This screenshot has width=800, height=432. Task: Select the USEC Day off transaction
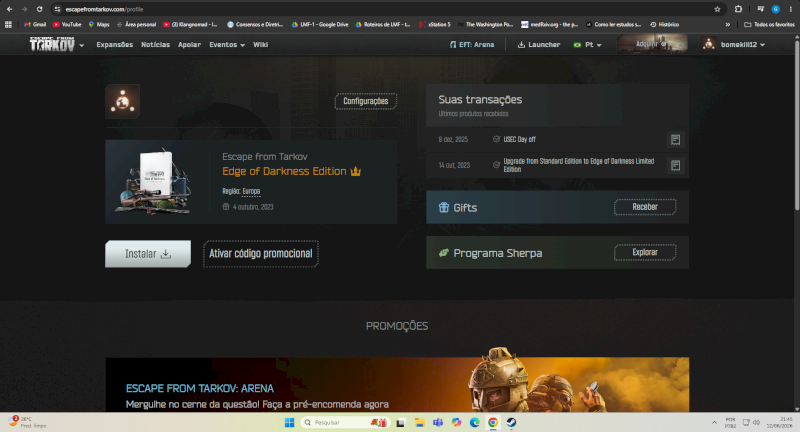point(519,139)
